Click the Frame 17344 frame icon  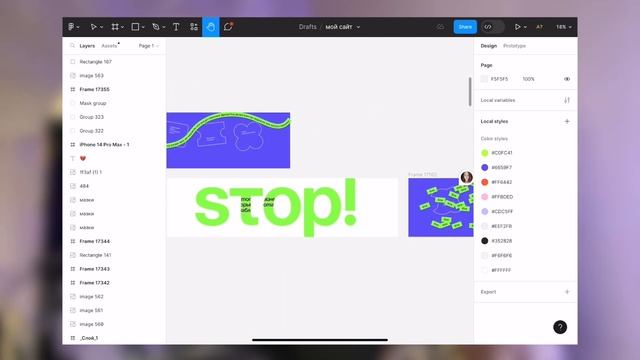(73, 241)
